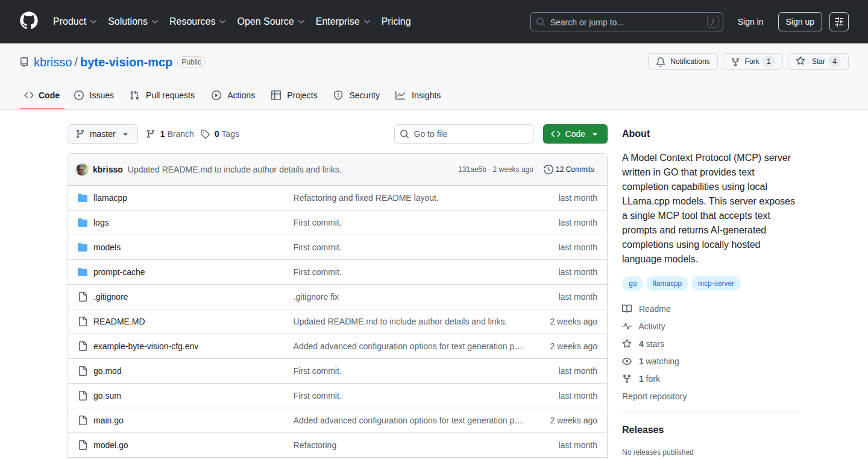Click the tag icon next to 0 Tags
The image size is (868, 459).
tap(206, 134)
